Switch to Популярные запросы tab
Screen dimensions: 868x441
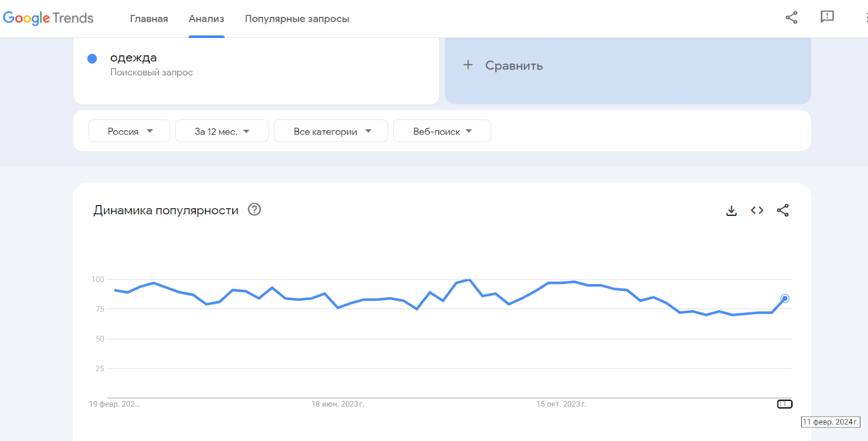click(x=297, y=19)
